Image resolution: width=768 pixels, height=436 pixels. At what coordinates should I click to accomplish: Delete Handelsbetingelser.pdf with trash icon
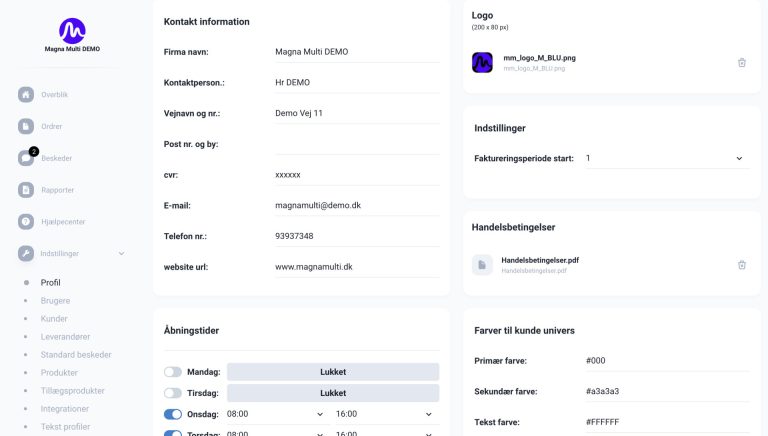point(742,265)
